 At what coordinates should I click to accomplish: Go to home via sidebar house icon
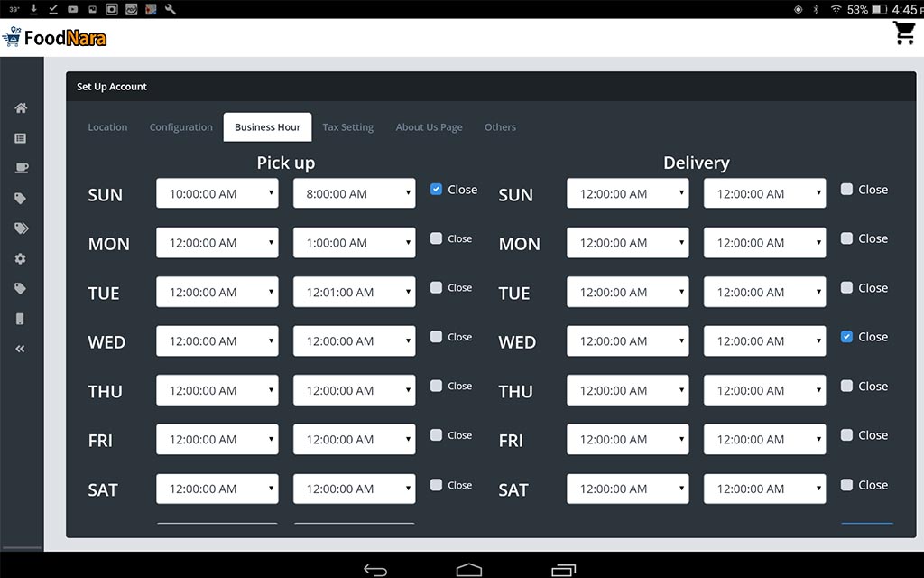(21, 108)
